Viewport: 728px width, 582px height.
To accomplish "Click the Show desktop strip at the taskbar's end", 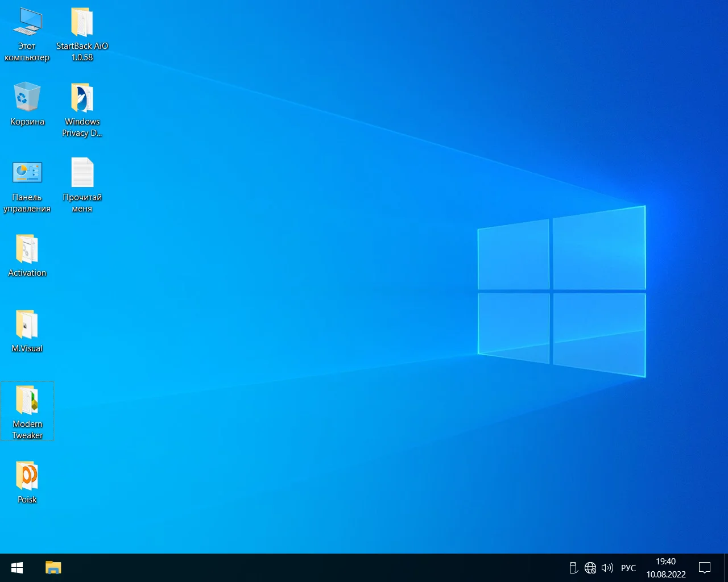I will [x=726, y=567].
